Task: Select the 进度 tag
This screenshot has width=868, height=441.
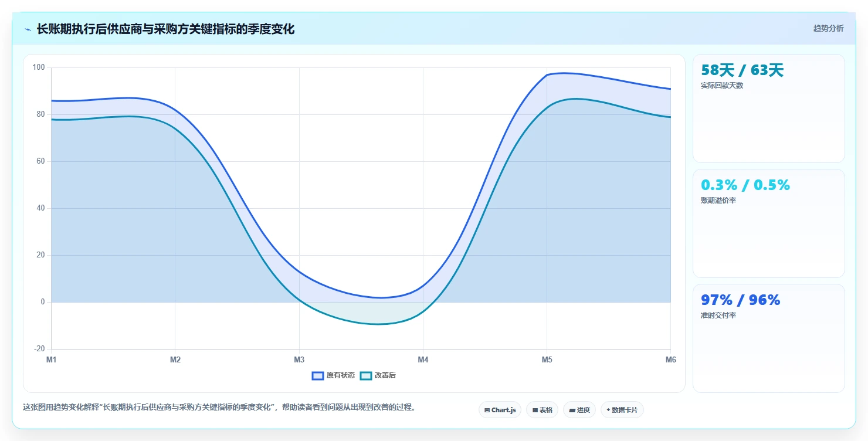Action: 579,410
